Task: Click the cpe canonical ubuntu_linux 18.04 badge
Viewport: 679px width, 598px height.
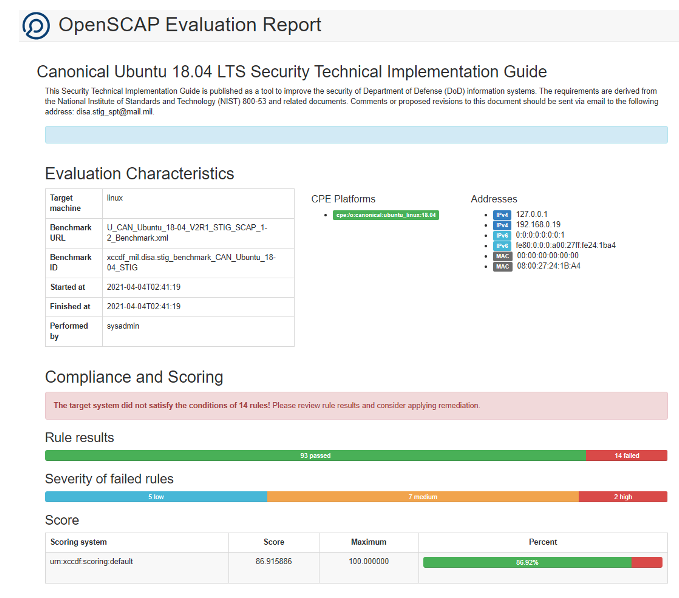Action: click(385, 215)
